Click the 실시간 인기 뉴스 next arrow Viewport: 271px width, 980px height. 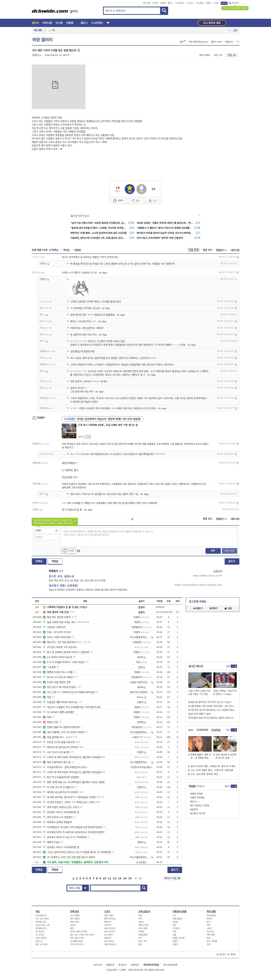pyautogui.click(x=199, y=215)
